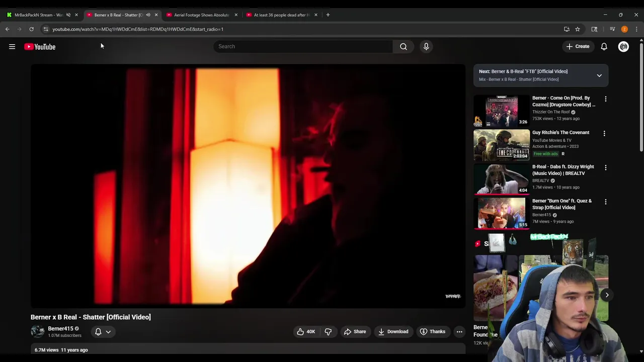Click the search magnifier button
This screenshot has width=644, height=362.
[404, 46]
